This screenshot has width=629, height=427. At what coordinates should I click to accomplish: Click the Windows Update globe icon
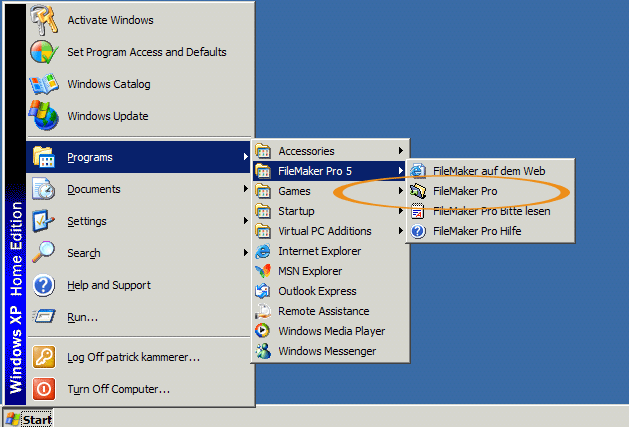(44, 116)
